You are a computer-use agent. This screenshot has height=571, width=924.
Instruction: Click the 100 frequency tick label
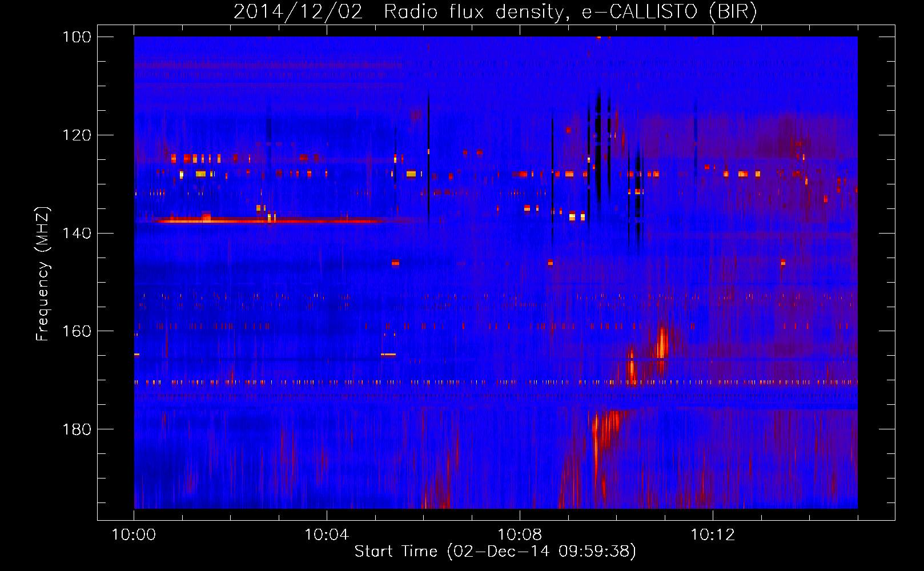[77, 37]
